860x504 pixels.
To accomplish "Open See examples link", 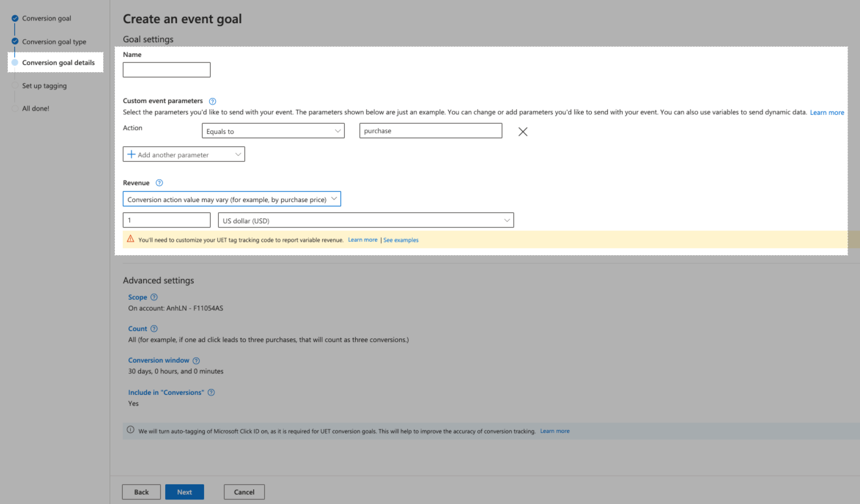I will pyautogui.click(x=401, y=240).
